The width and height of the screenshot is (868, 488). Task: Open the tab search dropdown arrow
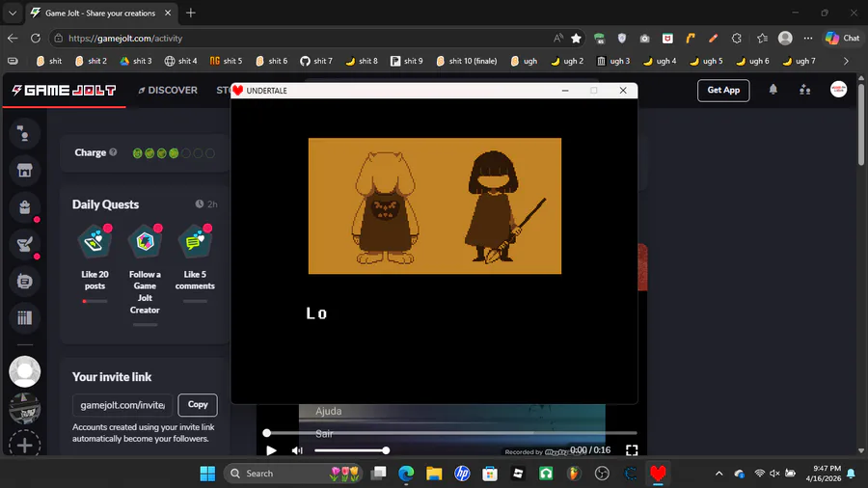point(13,13)
